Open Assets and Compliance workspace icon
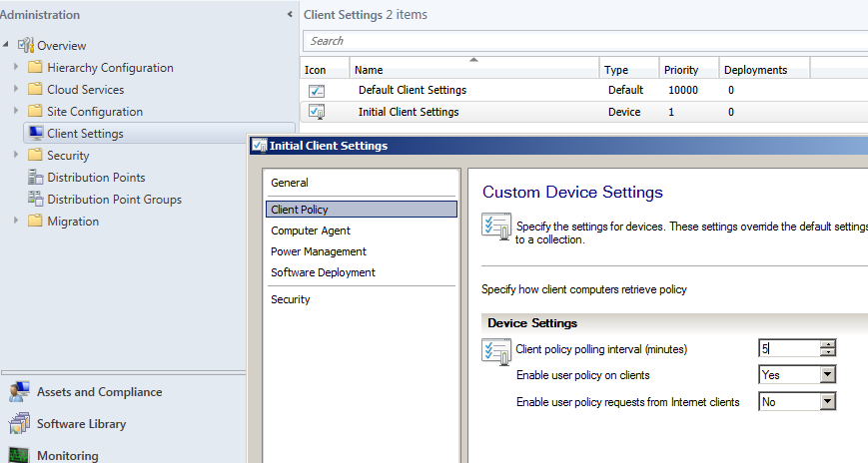 click(19, 391)
